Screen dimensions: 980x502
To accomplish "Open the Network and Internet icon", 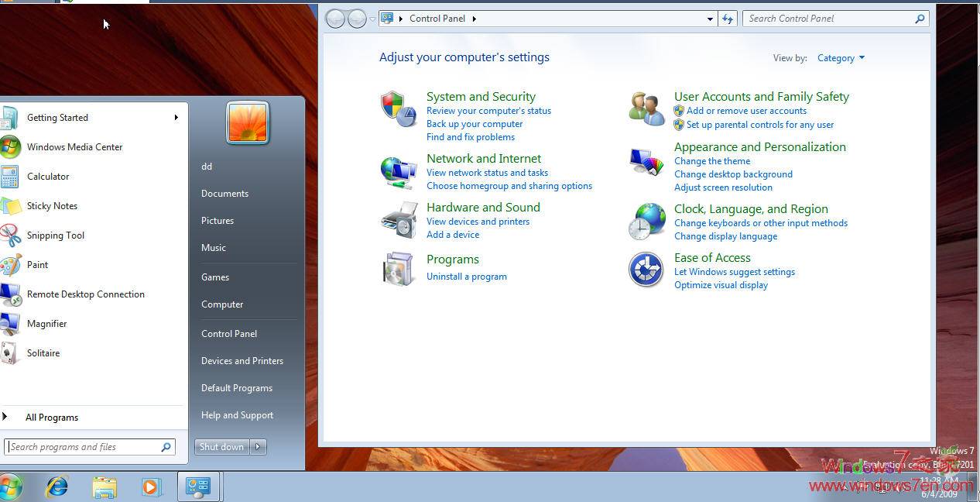I will 399,171.
